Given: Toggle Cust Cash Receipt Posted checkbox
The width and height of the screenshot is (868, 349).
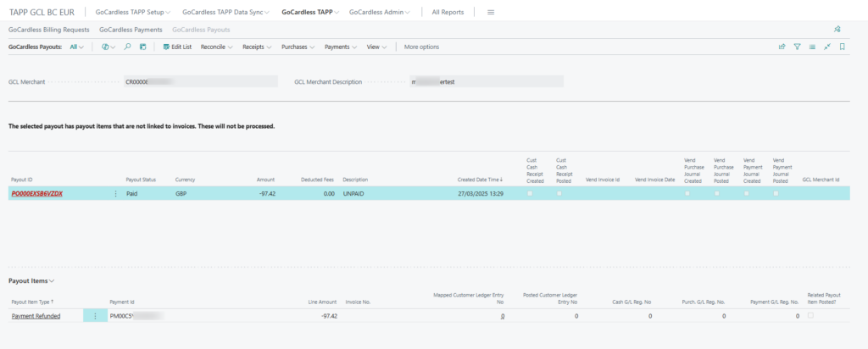Looking at the screenshot, I should (x=559, y=194).
